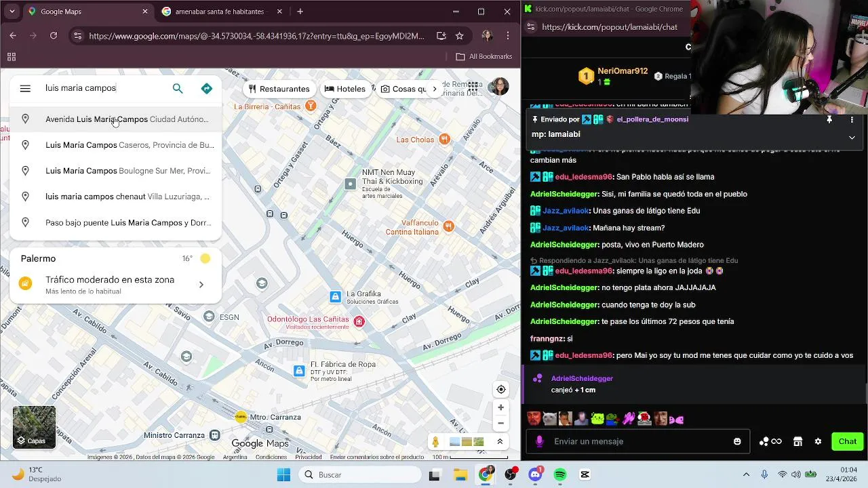Center map on my location

pyautogui.click(x=500, y=389)
